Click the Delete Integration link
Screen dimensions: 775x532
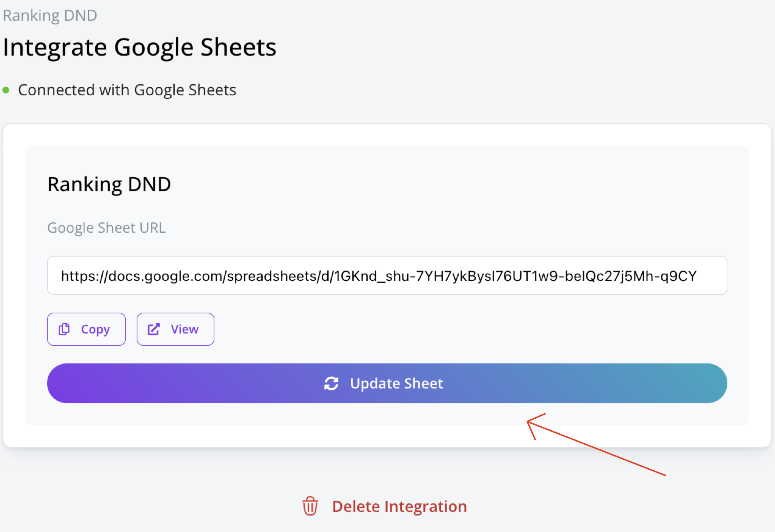coord(384,506)
